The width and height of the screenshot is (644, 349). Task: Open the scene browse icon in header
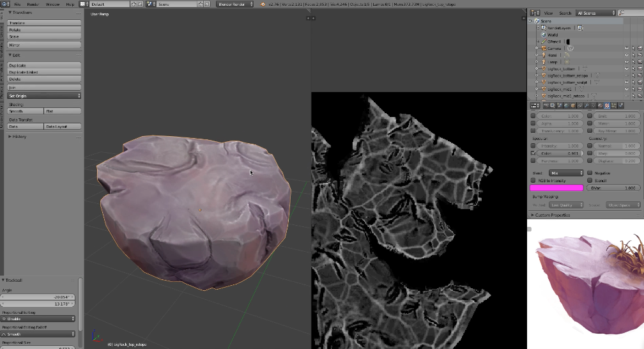tap(151, 4)
